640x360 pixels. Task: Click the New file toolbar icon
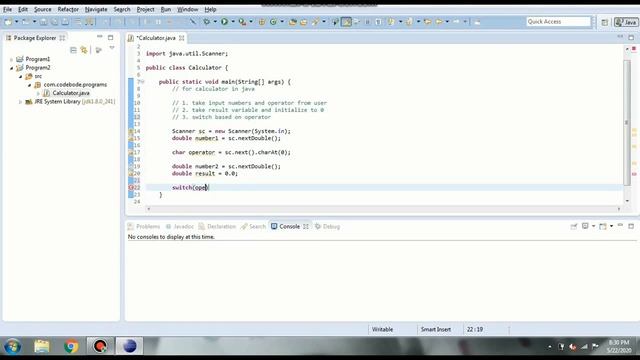click(8, 22)
